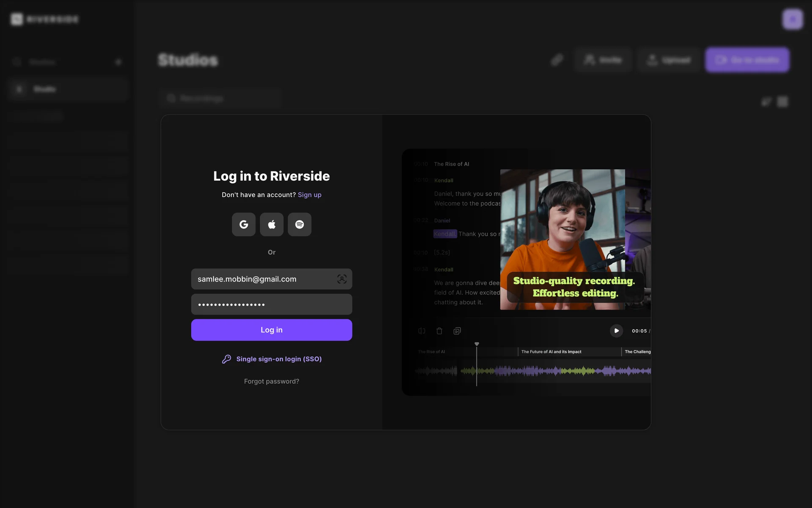Screen dimensions: 812x508
Task: Click the audio waveform track
Action: [550, 371]
